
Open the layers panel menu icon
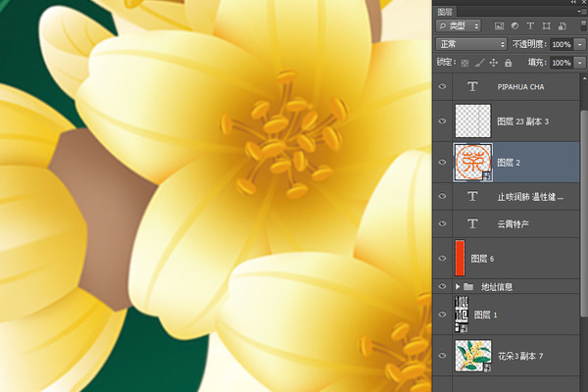click(580, 12)
